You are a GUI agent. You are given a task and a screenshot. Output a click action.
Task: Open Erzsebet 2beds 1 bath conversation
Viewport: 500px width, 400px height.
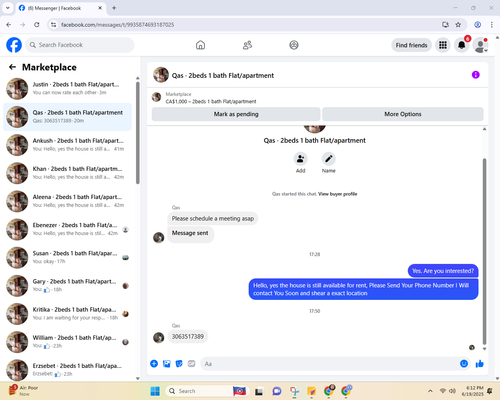click(x=67, y=369)
